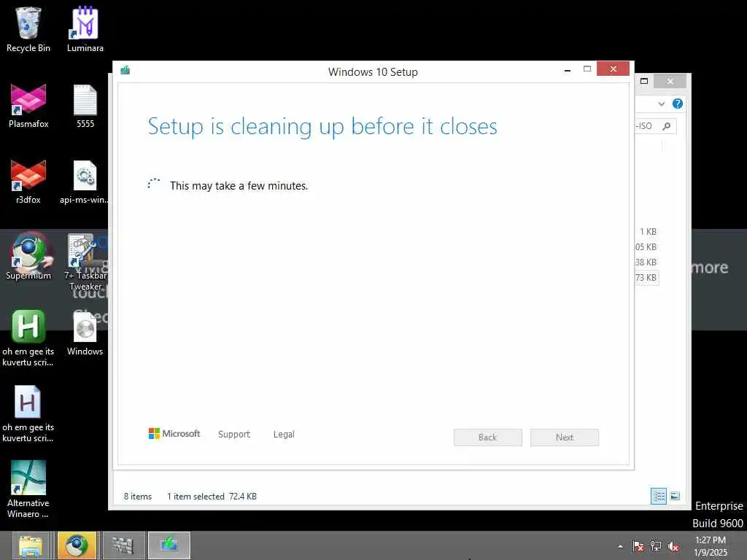Select the Plasmafox desktop shortcut
Viewport: 747px width, 560px height.
tap(28, 106)
